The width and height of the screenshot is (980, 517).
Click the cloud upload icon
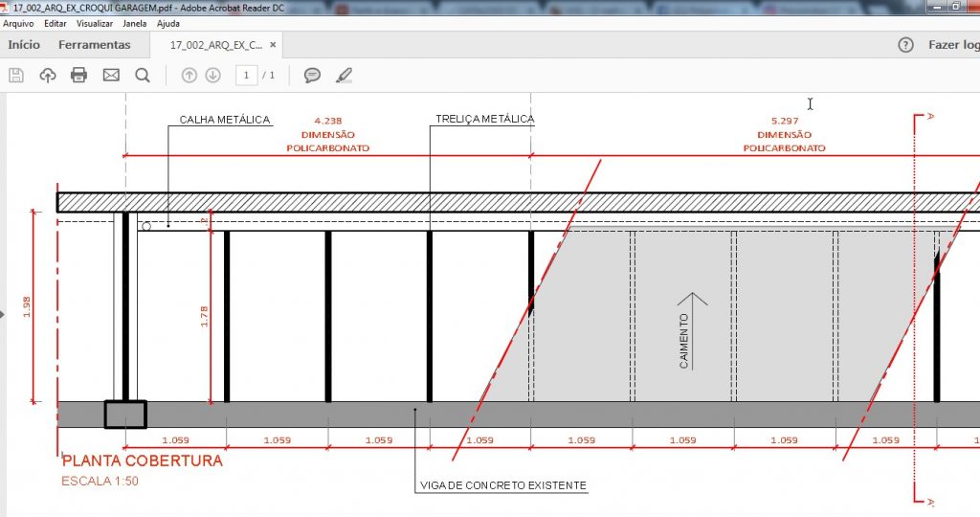[48, 76]
